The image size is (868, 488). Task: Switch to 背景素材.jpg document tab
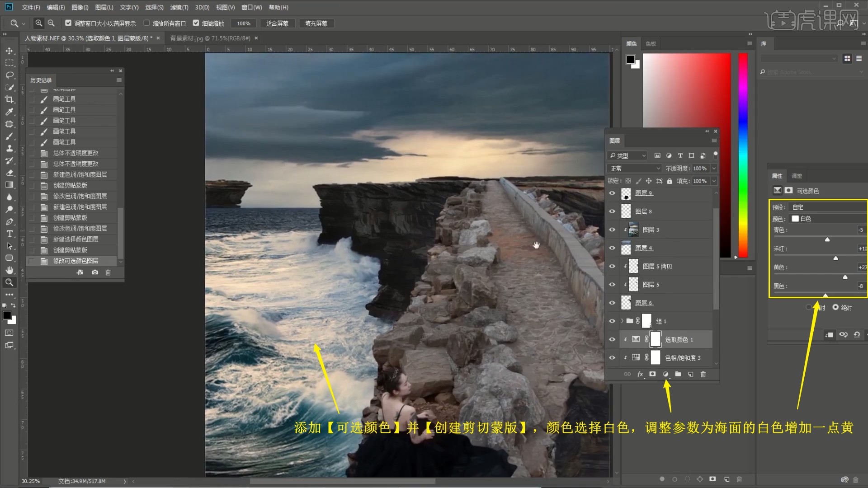(210, 38)
